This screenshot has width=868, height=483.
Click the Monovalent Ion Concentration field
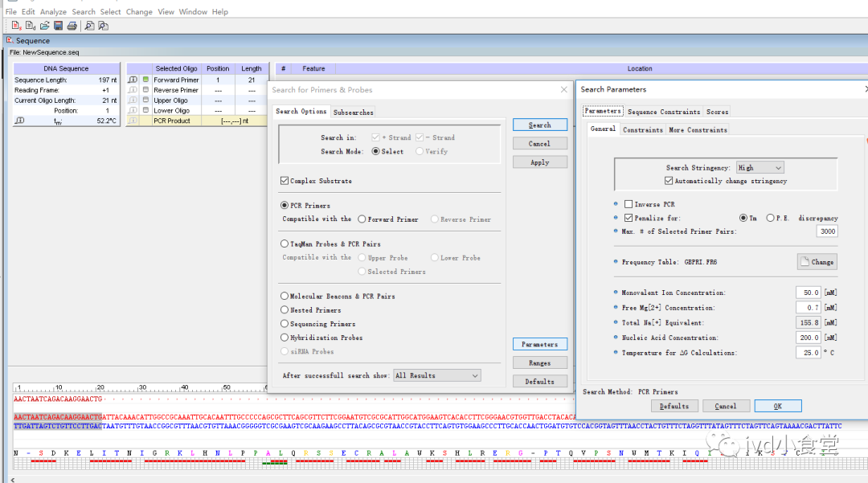point(809,293)
